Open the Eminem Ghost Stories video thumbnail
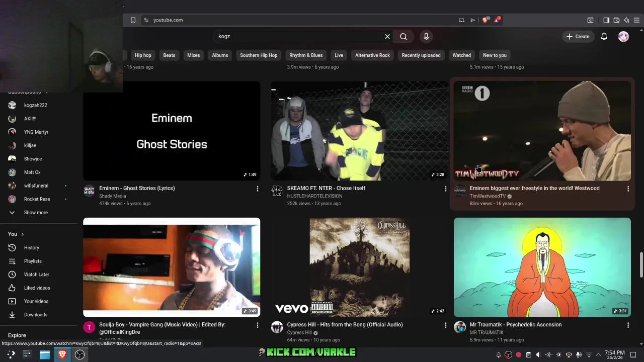Image resolution: width=644 pixels, height=362 pixels. (x=172, y=131)
